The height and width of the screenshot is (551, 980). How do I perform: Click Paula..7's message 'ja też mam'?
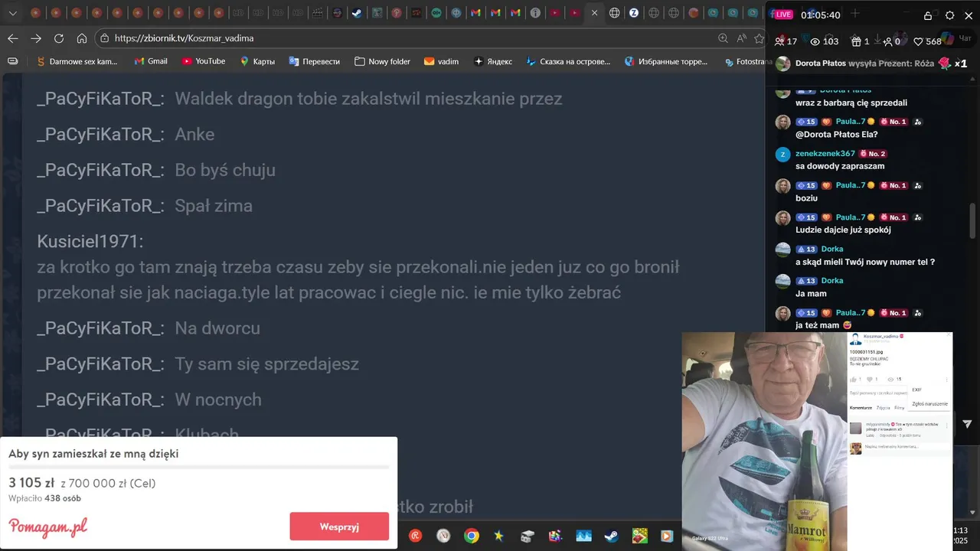pos(823,325)
